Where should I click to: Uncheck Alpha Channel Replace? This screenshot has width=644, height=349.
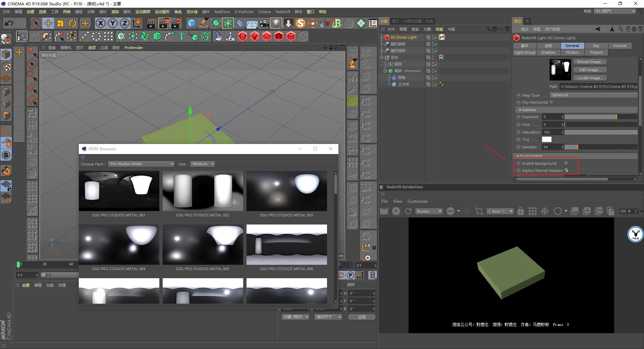566,170
